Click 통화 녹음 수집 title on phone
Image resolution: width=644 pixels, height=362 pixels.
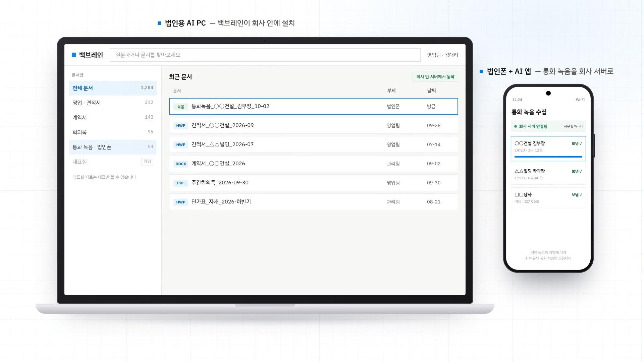[529, 112]
